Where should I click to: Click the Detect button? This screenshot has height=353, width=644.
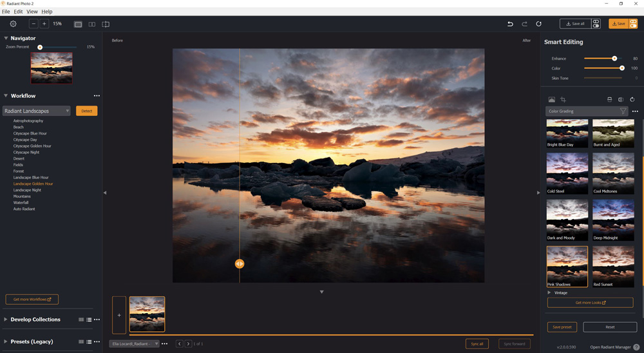tap(87, 111)
